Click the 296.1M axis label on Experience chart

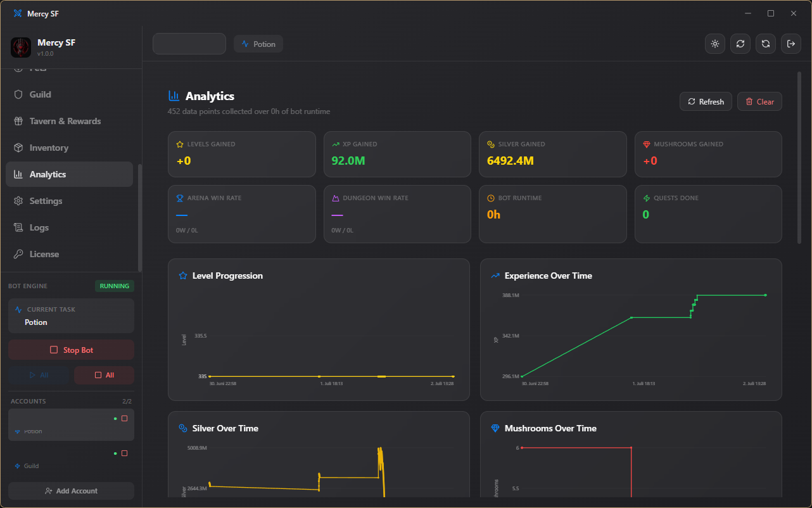(x=511, y=376)
